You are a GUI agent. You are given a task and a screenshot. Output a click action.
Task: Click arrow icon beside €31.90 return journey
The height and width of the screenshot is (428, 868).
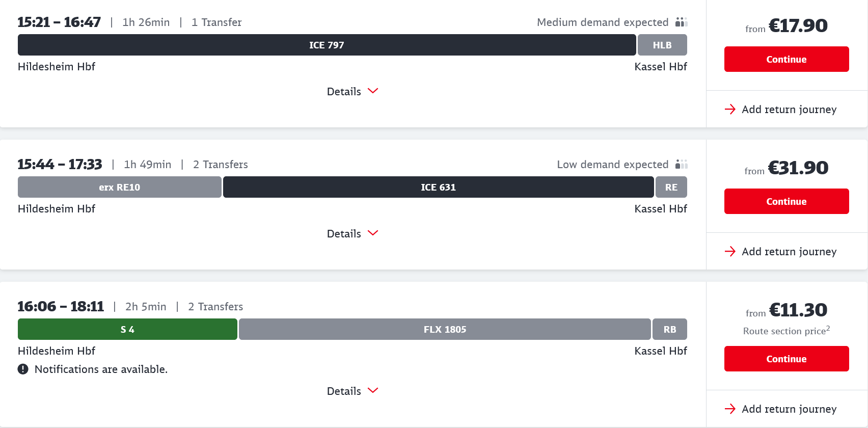(x=730, y=251)
